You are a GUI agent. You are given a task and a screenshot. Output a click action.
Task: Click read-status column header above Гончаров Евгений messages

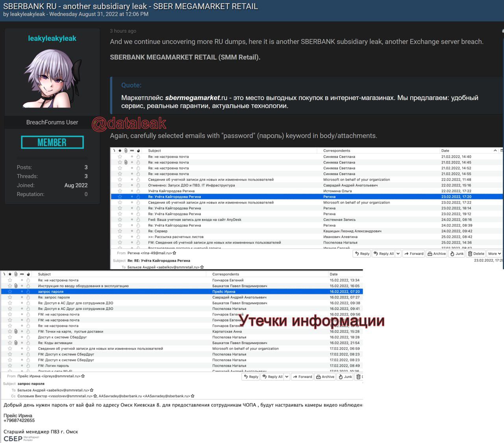[22, 274]
